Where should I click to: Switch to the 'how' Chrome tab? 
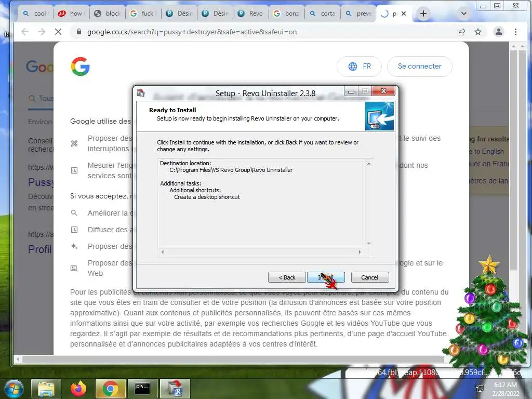pyautogui.click(x=72, y=14)
